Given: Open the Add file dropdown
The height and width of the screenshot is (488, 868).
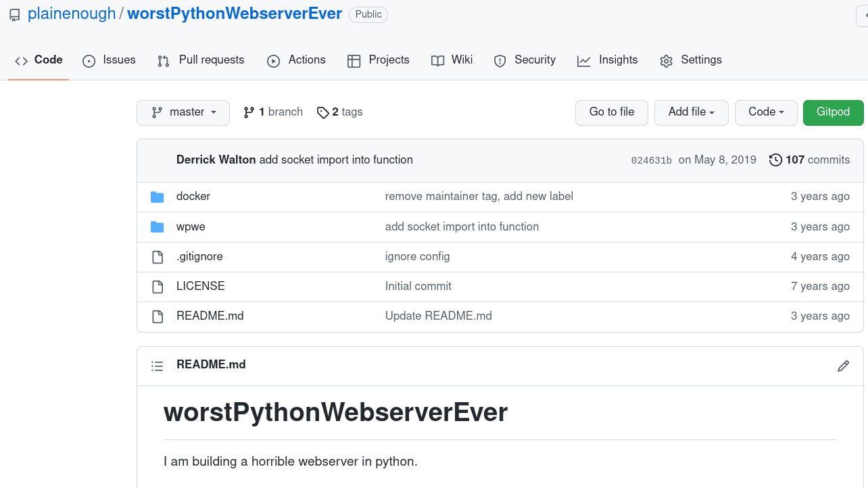Looking at the screenshot, I should point(691,112).
